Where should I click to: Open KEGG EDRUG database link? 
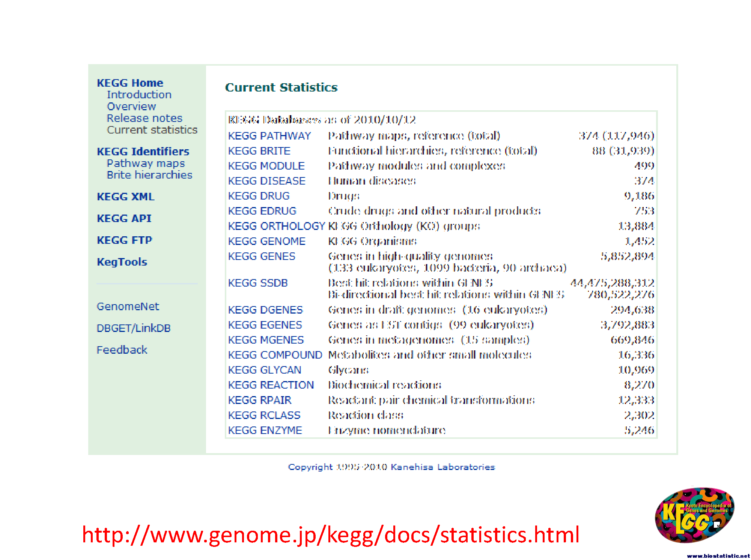pos(262,211)
